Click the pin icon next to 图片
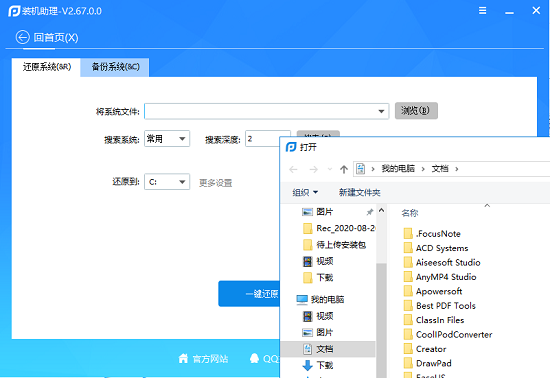Viewport: 550px width, 378px height. 369,212
